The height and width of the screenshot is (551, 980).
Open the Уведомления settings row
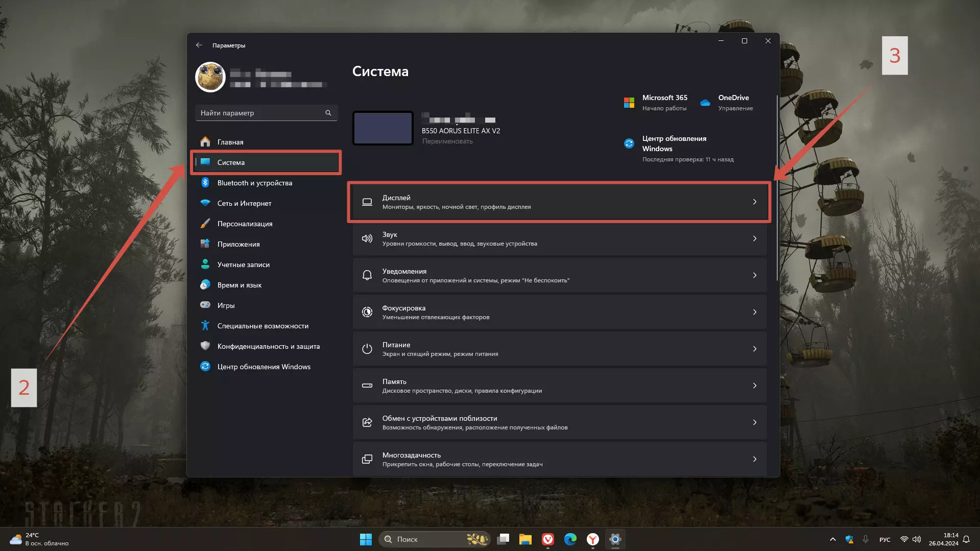[x=560, y=275]
